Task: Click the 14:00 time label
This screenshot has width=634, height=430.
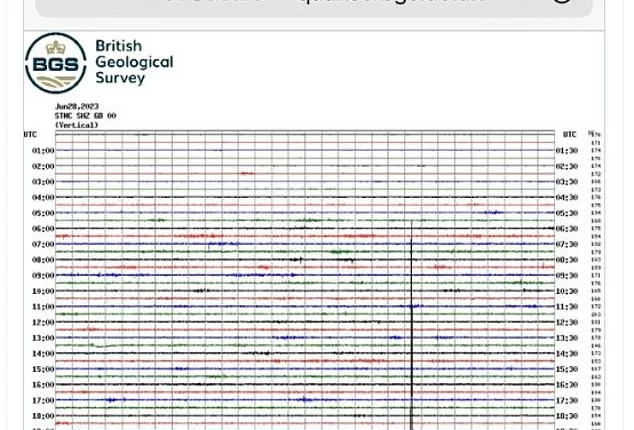Action: pos(43,354)
